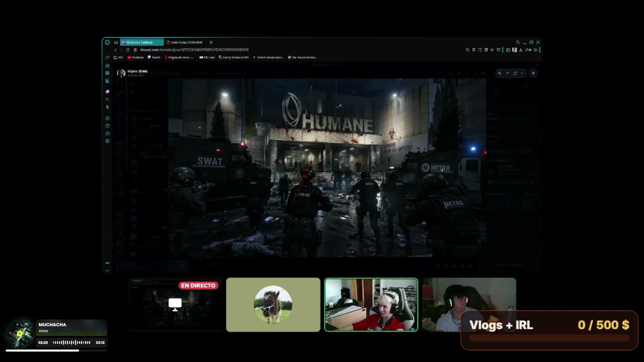Click the forward arrow in the image viewer toolbar
Viewport: 644px width, 362px height.
point(507,73)
